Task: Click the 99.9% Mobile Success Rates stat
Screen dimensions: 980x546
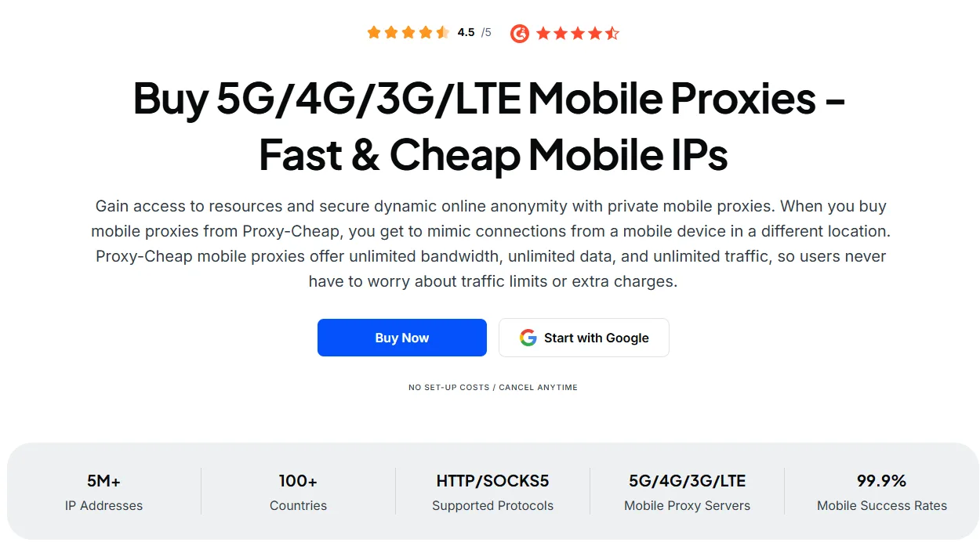Action: tap(881, 492)
